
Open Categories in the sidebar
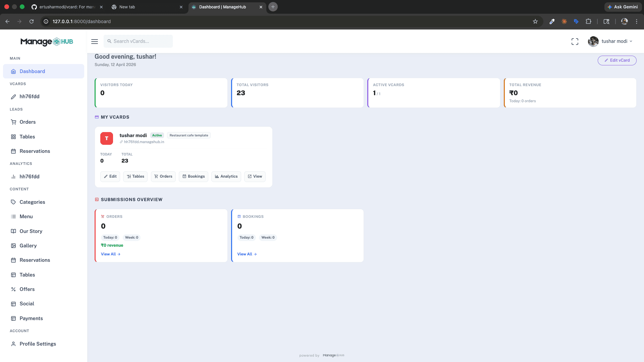pos(44,202)
